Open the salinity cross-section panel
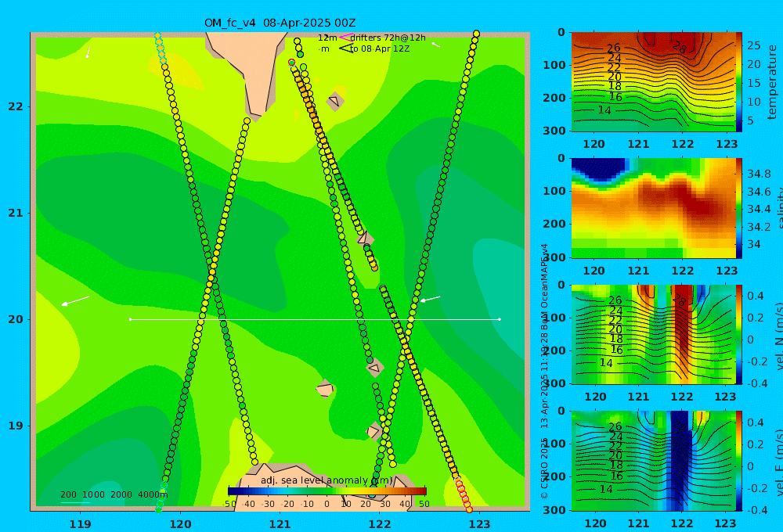 [653, 209]
